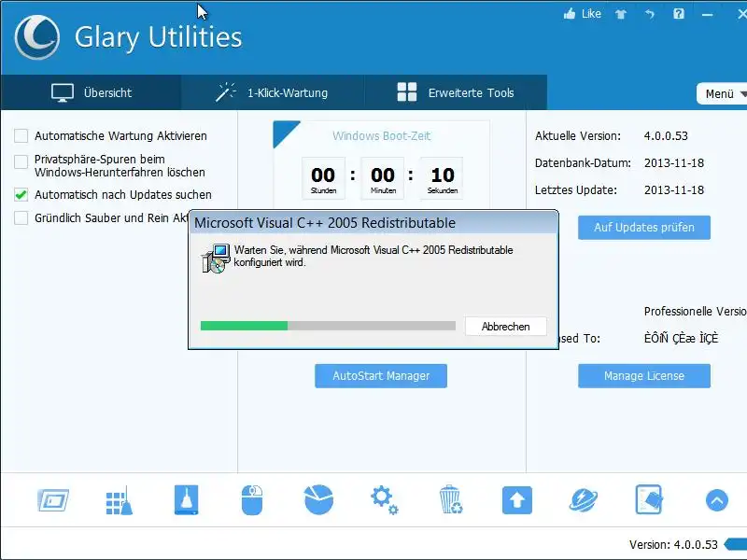Cancel installation with Abbrechen button
Viewport: 747px width, 560px height.
coord(505,327)
